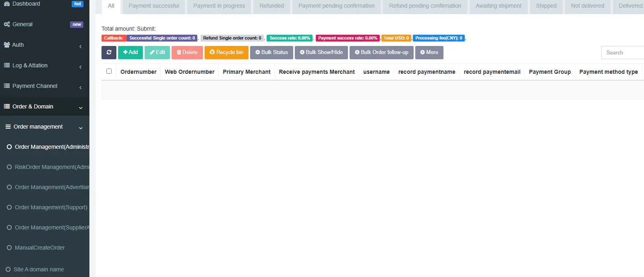The height and width of the screenshot is (277, 644).
Task: Click the Order & Domain list icon
Action: [7, 106]
